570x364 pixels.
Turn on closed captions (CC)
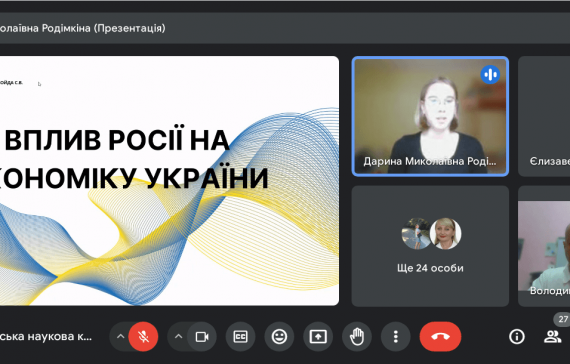point(241,337)
